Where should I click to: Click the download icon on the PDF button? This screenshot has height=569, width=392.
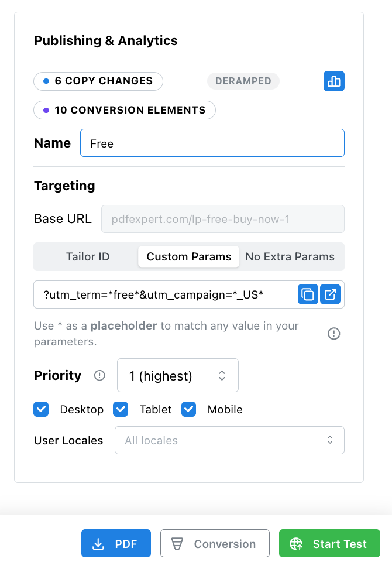point(98,543)
